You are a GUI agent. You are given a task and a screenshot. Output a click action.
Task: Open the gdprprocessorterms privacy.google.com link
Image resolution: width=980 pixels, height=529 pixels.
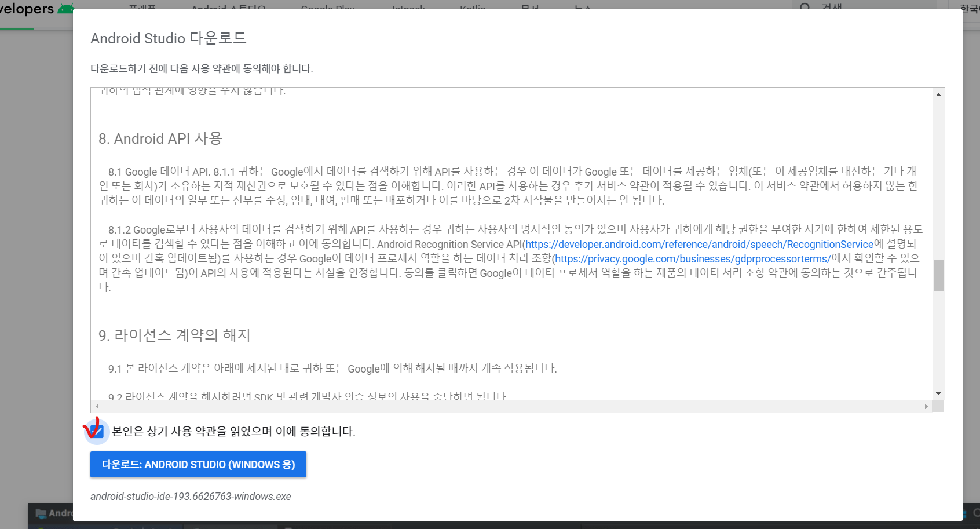pyautogui.click(x=693, y=259)
